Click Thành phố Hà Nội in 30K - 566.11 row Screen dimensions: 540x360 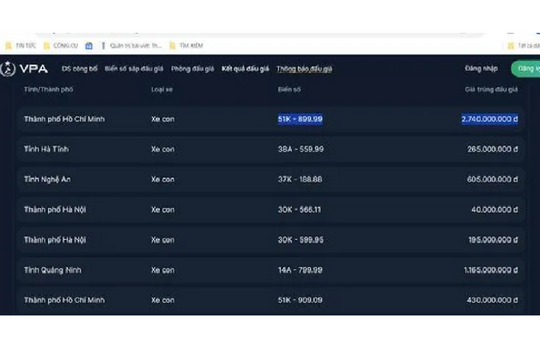(x=55, y=210)
